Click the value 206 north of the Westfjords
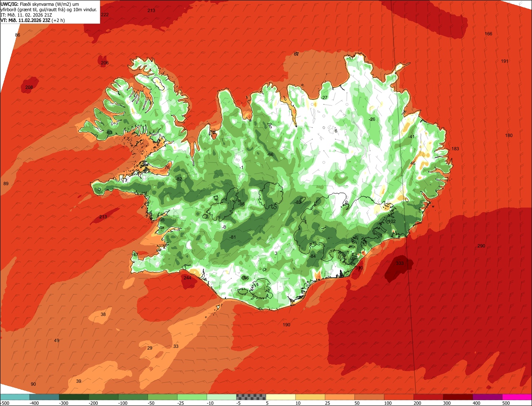The width and height of the screenshot is (532, 406). [105, 63]
